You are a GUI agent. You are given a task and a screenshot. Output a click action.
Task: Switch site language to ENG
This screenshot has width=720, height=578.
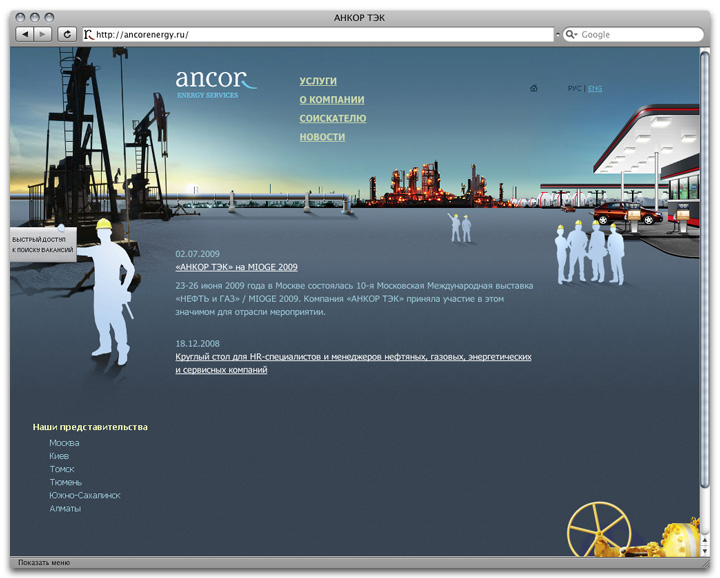(x=595, y=88)
